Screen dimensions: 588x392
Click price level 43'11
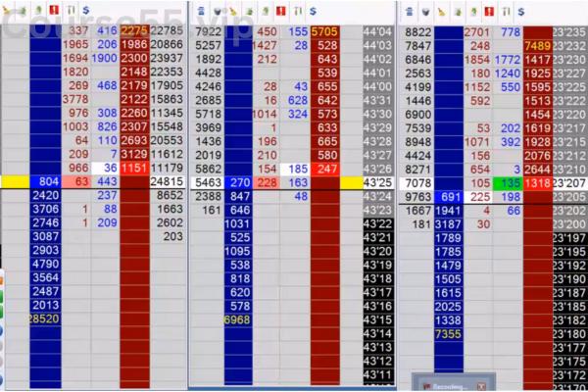378,374
